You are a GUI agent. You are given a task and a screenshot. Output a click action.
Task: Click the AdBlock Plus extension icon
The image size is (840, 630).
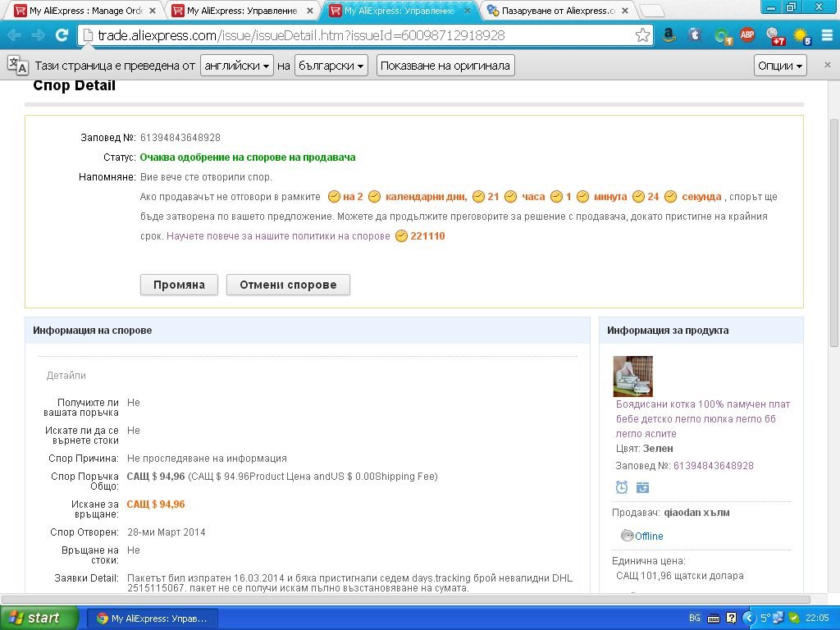tap(747, 35)
